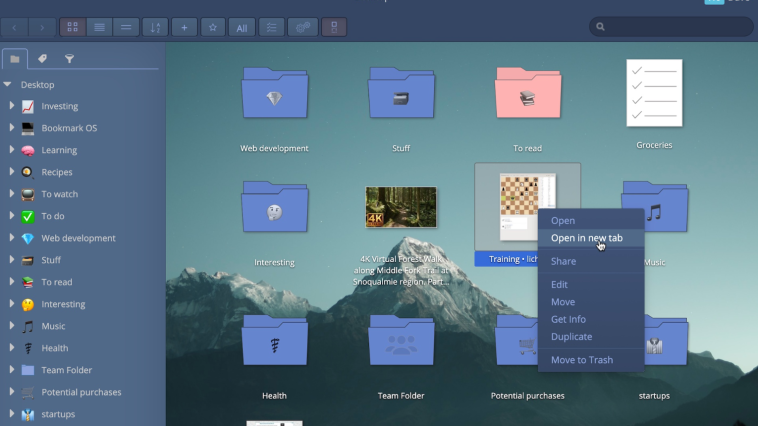Open the sort order button
The image size is (758, 426).
click(155, 27)
